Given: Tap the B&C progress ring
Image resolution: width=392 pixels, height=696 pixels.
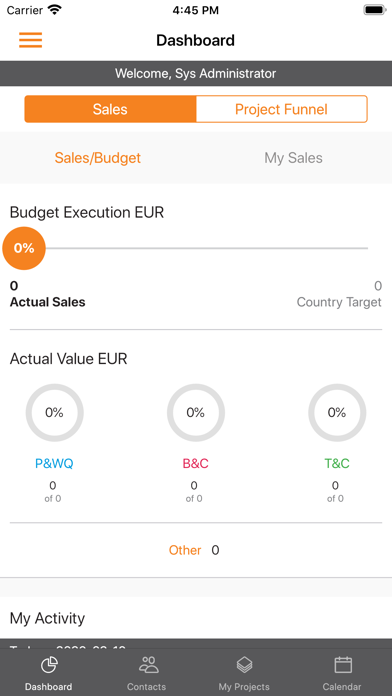Looking at the screenshot, I should pos(196,413).
